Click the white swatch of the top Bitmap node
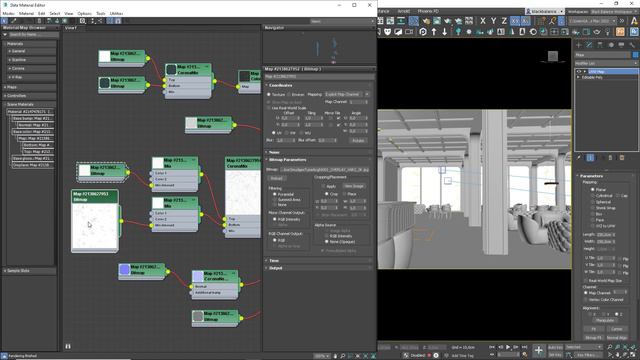The width and height of the screenshot is (640, 360). tap(105, 56)
